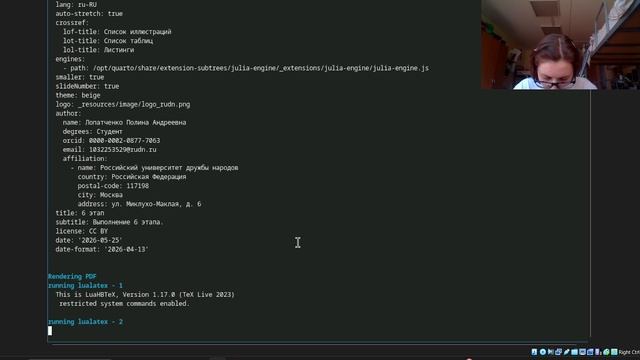Click the 'postal-code: 117198' line

tap(113, 186)
